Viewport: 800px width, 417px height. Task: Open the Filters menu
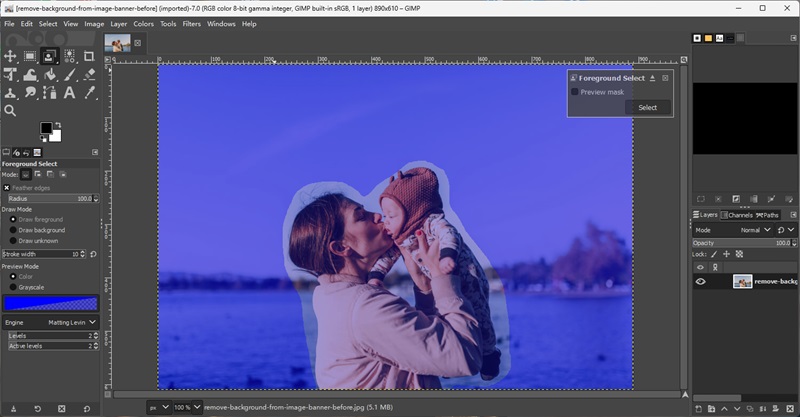tap(192, 24)
